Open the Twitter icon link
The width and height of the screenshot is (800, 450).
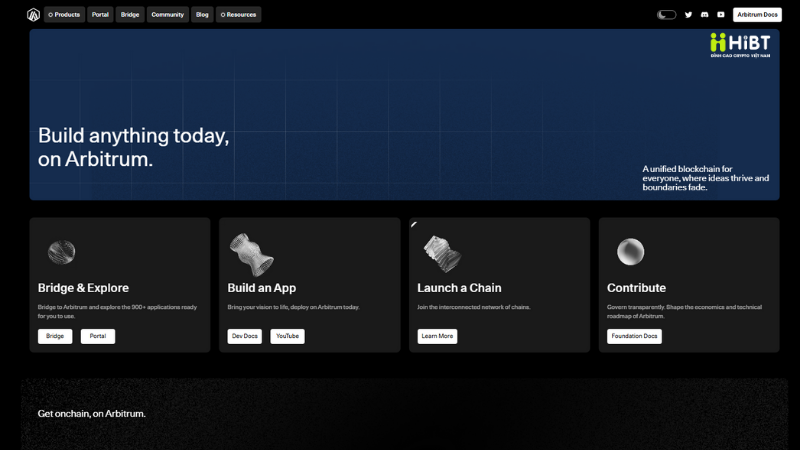(688, 15)
